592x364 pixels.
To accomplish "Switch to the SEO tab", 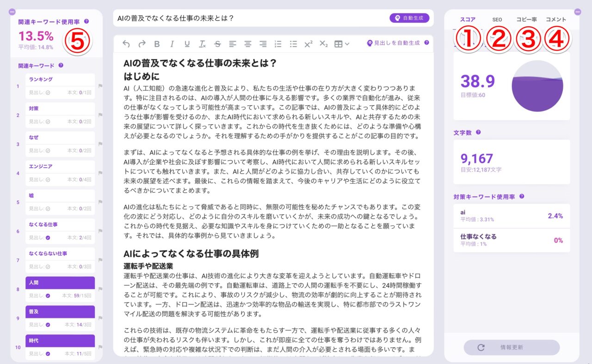I will [497, 20].
